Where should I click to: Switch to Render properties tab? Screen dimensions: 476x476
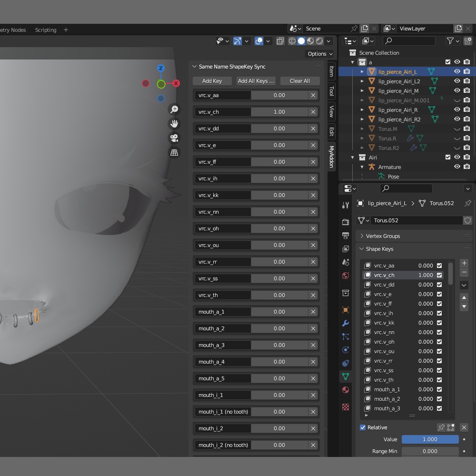(x=346, y=221)
